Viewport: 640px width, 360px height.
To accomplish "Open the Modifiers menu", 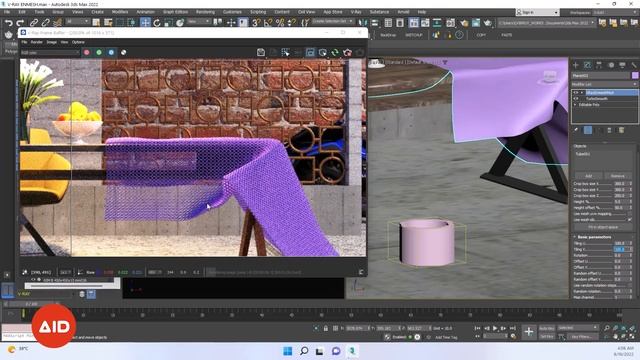I will 120,12.
